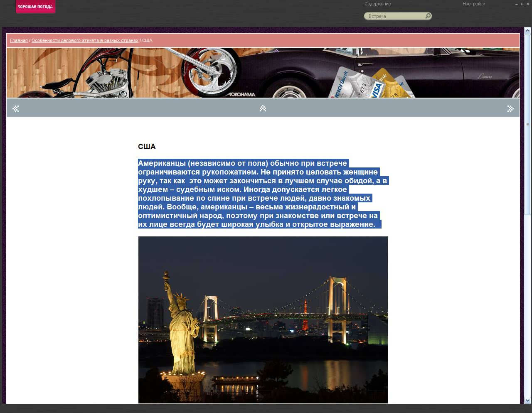Open Особенности делового этикета в разных странах link

pyautogui.click(x=85, y=41)
